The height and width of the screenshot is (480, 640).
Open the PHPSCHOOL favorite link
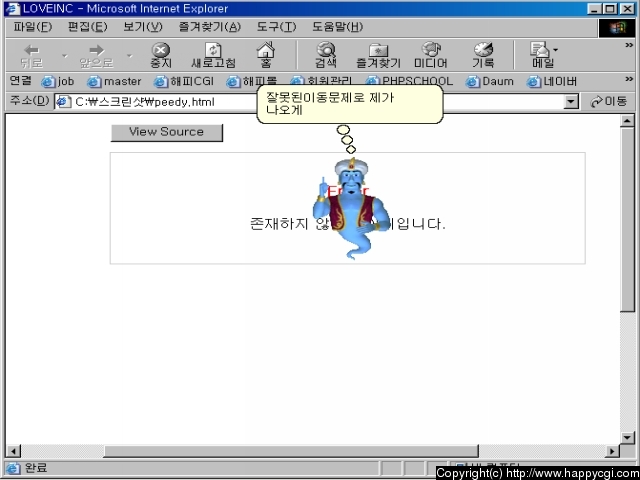pyautogui.click(x=409, y=82)
